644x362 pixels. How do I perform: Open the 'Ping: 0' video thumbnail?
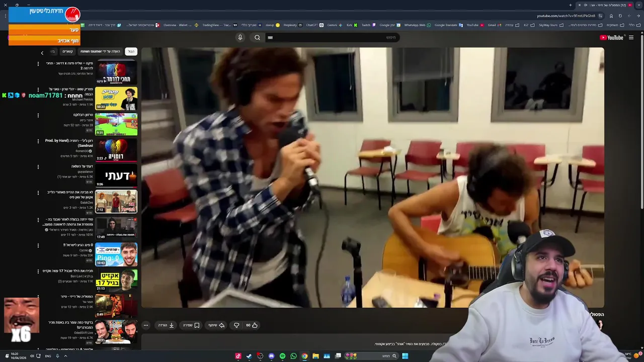click(x=116, y=254)
